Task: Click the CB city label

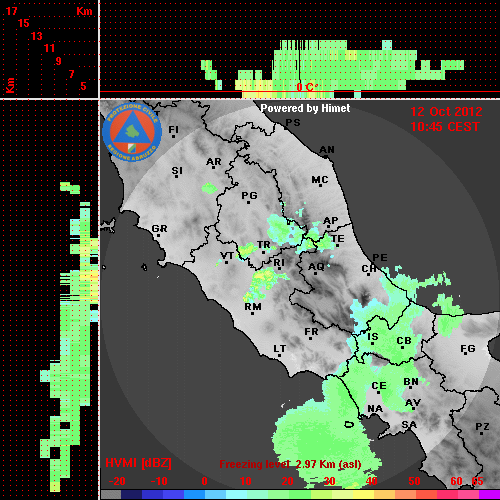Action: (x=404, y=341)
